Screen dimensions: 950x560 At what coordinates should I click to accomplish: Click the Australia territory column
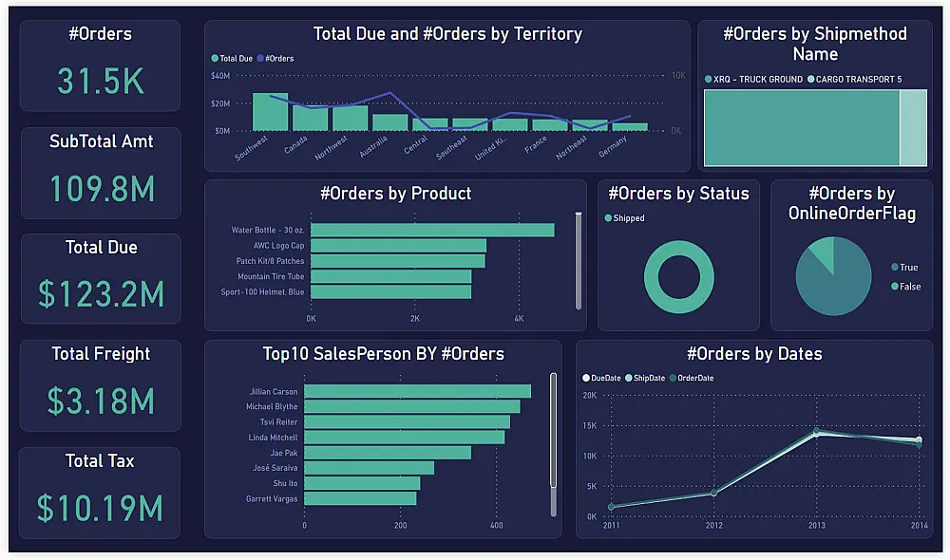click(x=390, y=122)
